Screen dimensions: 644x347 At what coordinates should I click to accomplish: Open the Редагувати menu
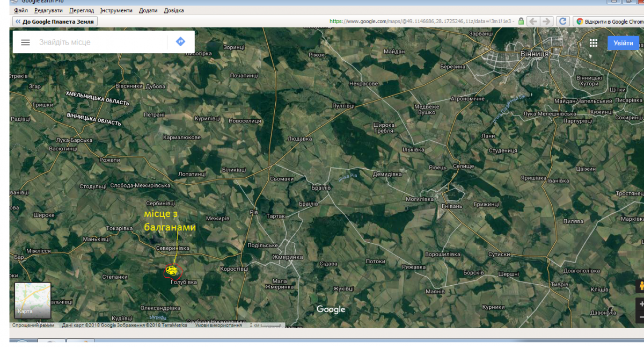coord(48,10)
